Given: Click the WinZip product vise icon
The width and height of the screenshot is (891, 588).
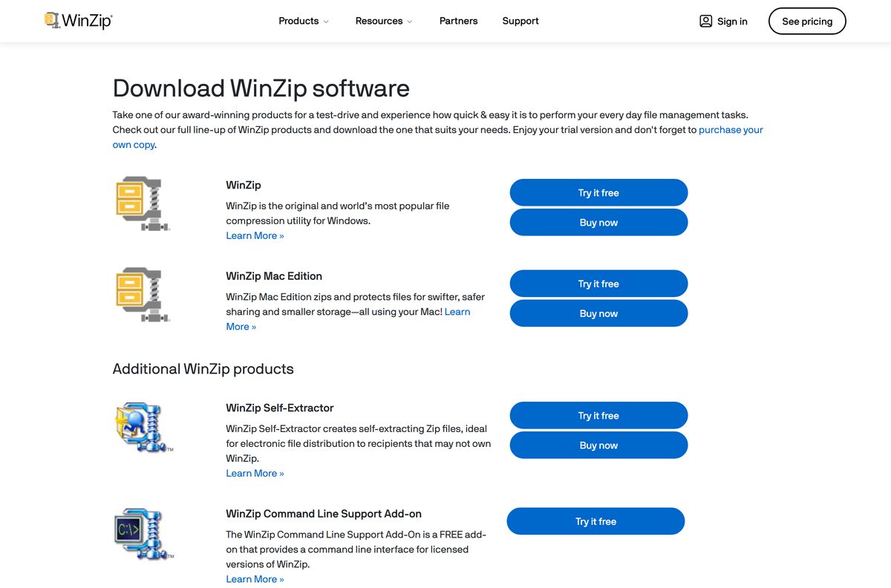Looking at the screenshot, I should (143, 204).
